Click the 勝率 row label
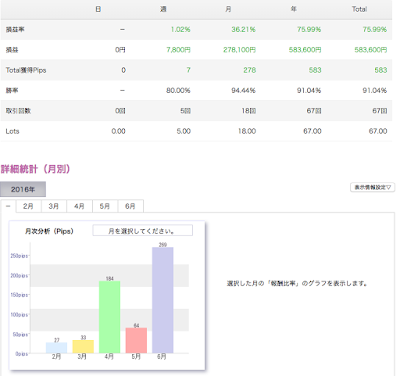This screenshot has width=400, height=376. pos(12,90)
